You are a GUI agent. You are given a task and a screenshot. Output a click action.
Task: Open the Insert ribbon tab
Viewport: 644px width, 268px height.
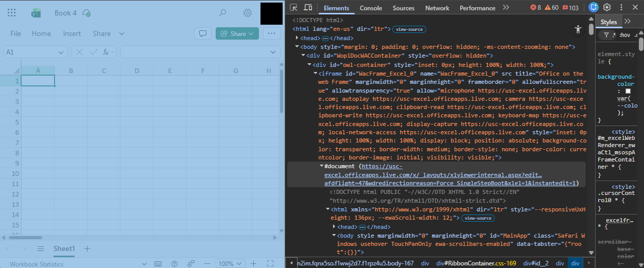click(72, 33)
